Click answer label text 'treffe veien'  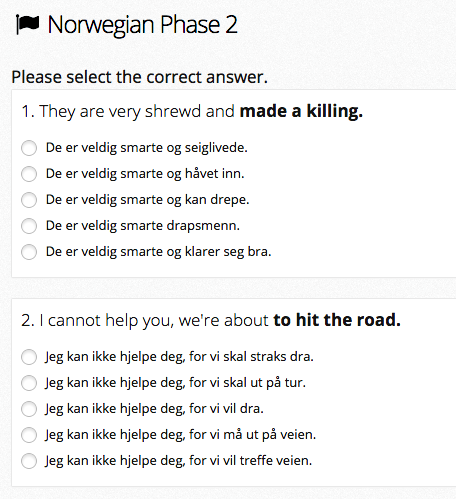(x=274, y=461)
